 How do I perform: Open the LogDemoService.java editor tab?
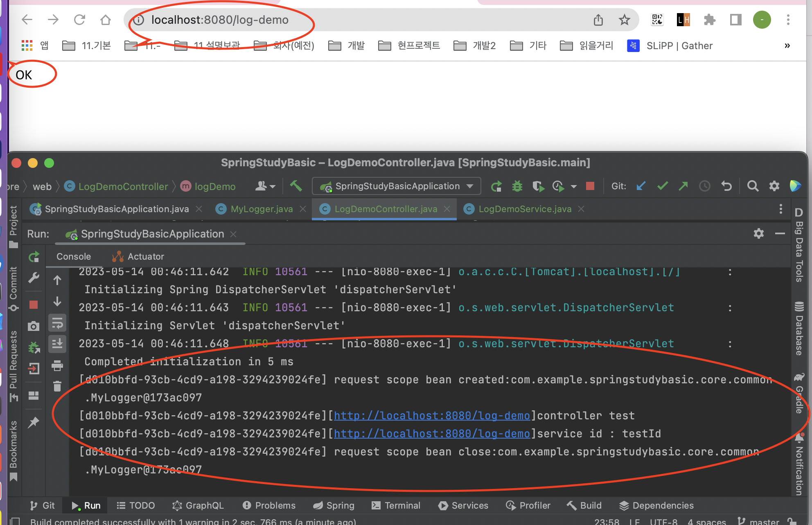[x=525, y=209]
